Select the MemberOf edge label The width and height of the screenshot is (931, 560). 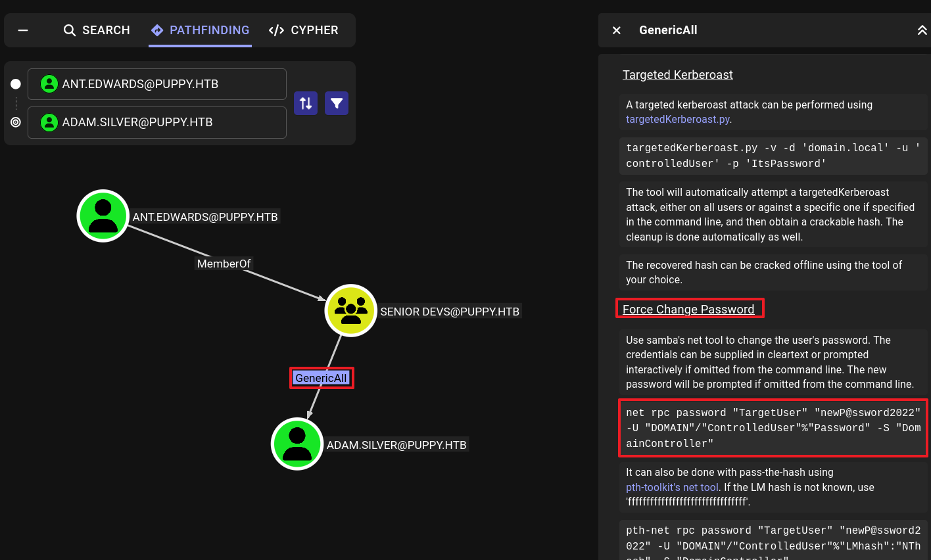[x=224, y=264]
